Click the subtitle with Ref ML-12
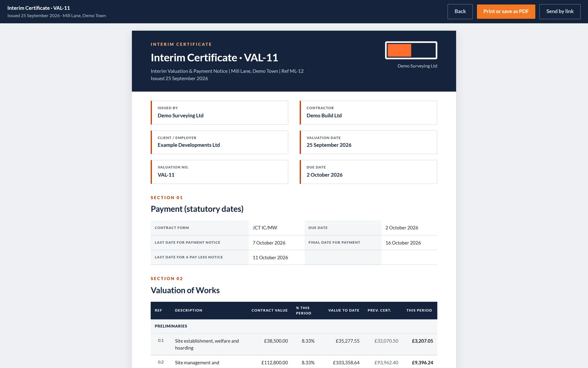 point(227,71)
